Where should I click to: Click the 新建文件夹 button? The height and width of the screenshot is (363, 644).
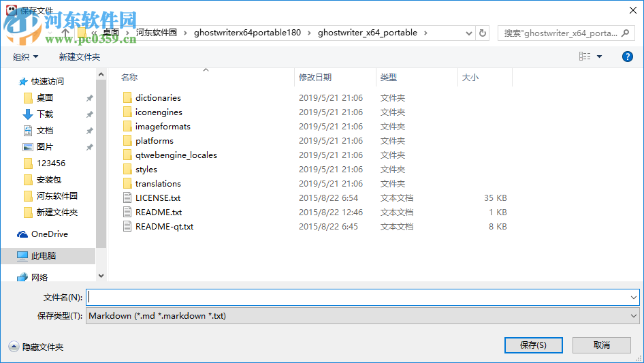[79, 57]
